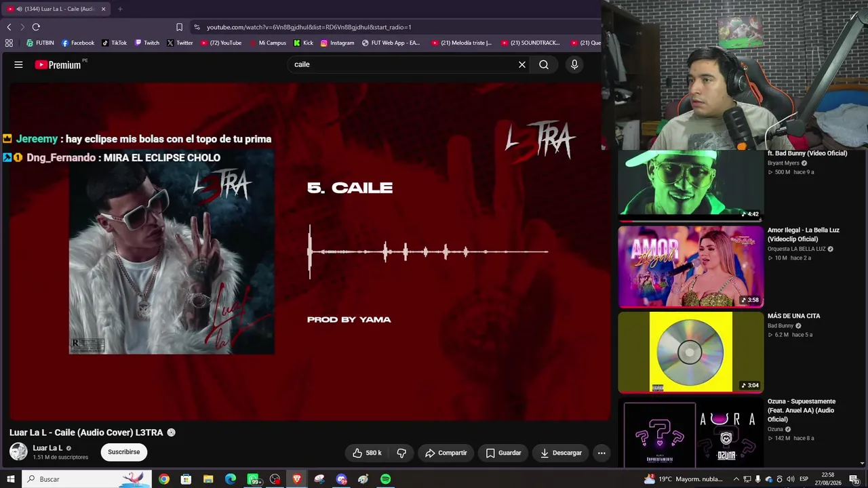Open more actions three-dot menu
868x488 pixels.
click(601, 453)
